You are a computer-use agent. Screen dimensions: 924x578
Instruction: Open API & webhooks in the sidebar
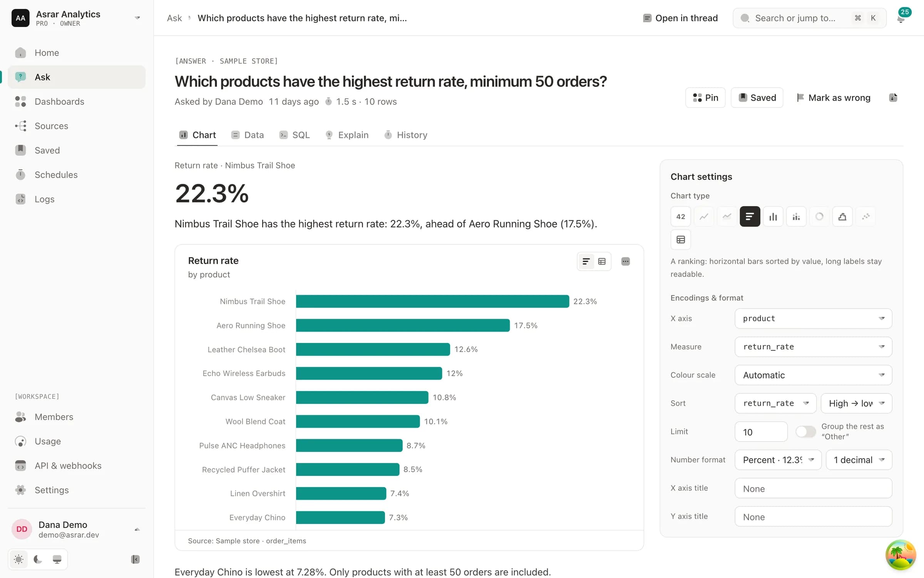click(77, 465)
